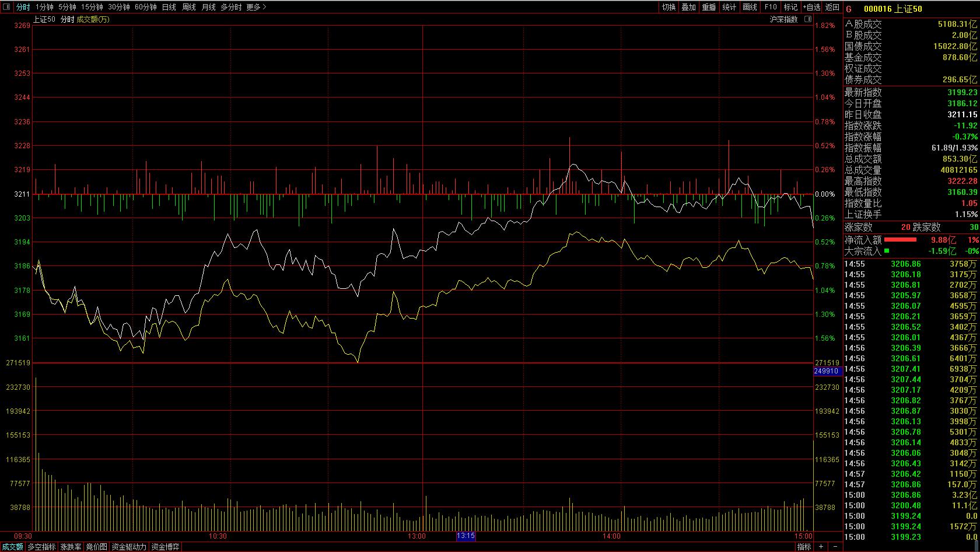Toggle the left side panel icon
The height and width of the screenshot is (552, 980).
(x=6, y=7)
